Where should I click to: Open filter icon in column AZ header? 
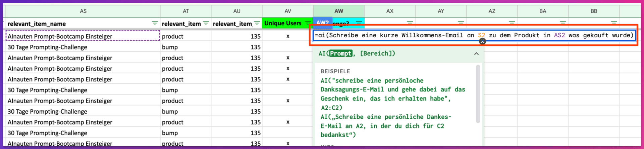pyautogui.click(x=512, y=23)
